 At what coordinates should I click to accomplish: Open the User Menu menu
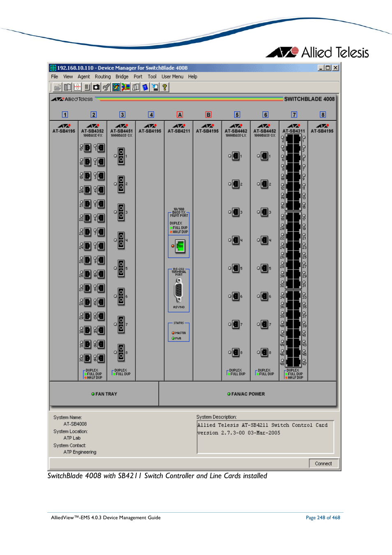(x=173, y=77)
